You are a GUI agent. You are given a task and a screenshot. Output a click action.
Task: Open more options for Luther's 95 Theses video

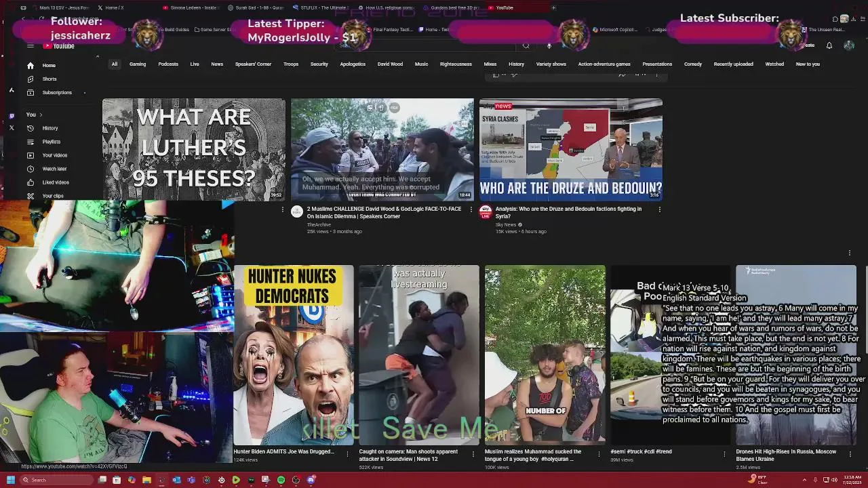point(283,209)
